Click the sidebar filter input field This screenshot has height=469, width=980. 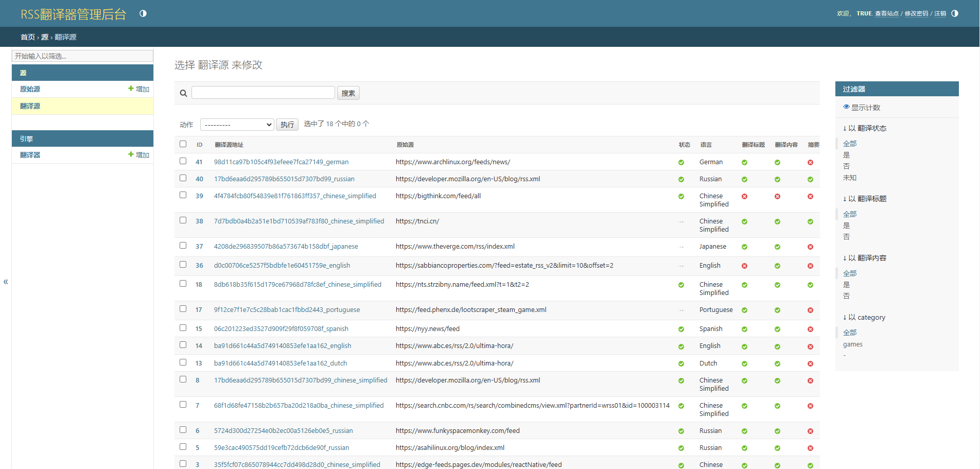point(82,56)
